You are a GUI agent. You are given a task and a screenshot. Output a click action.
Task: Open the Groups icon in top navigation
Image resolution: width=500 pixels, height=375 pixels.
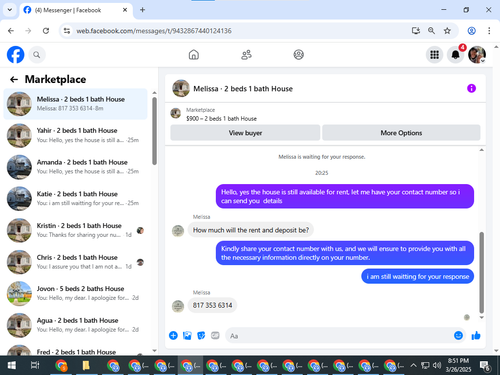click(x=298, y=55)
